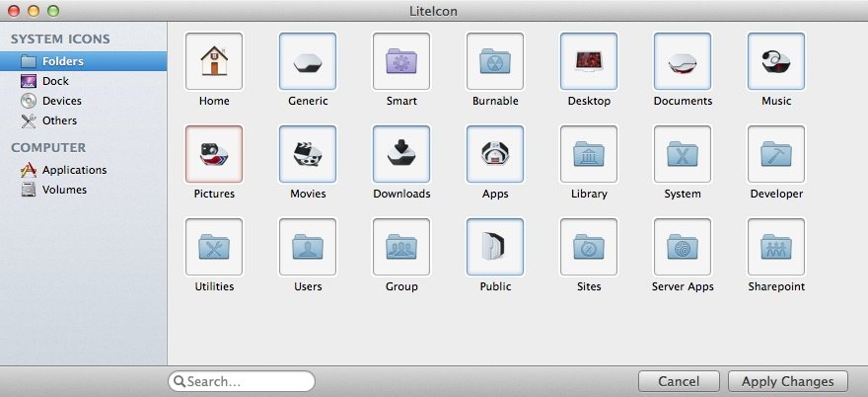Screen dimensions: 868x397
Task: Select the Desktop folder icon well
Action: pos(589,61)
